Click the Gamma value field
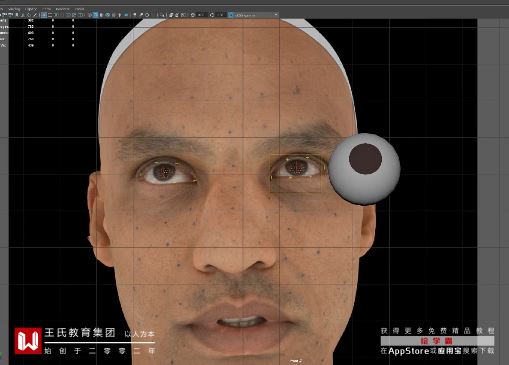Viewport: 509px width, 365px height. click(x=221, y=15)
